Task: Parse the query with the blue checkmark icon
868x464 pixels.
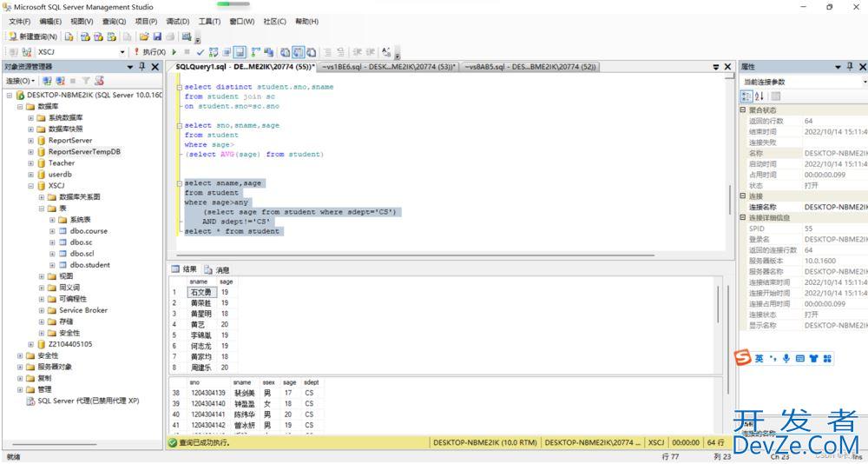Action: pos(200,52)
